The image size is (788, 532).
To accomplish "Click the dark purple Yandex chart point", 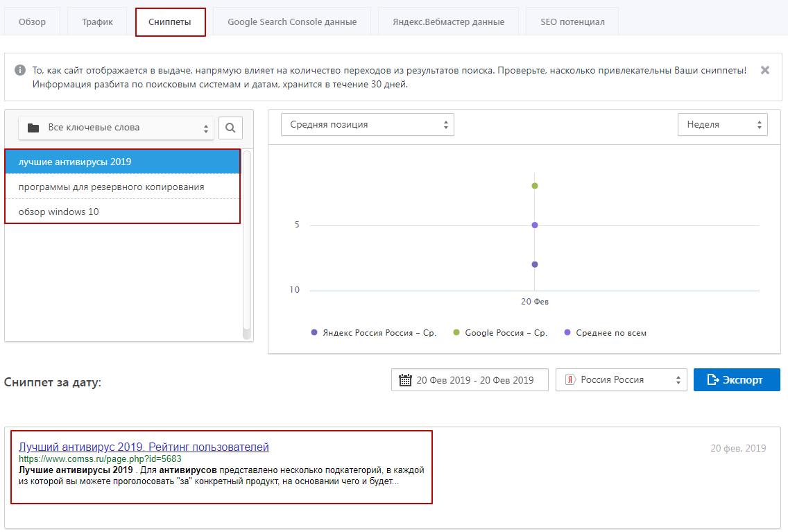I will coord(535,264).
